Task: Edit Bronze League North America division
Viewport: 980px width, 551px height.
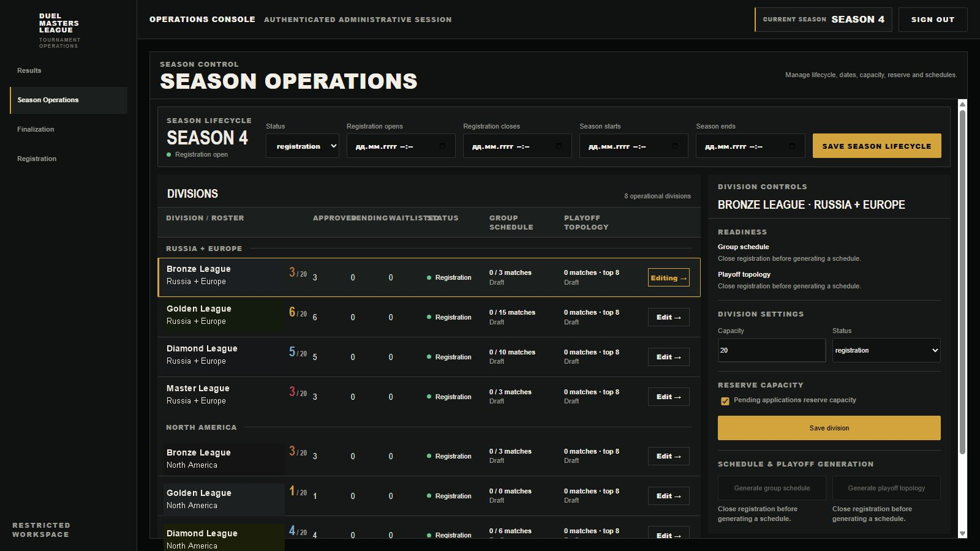Action: pos(668,456)
